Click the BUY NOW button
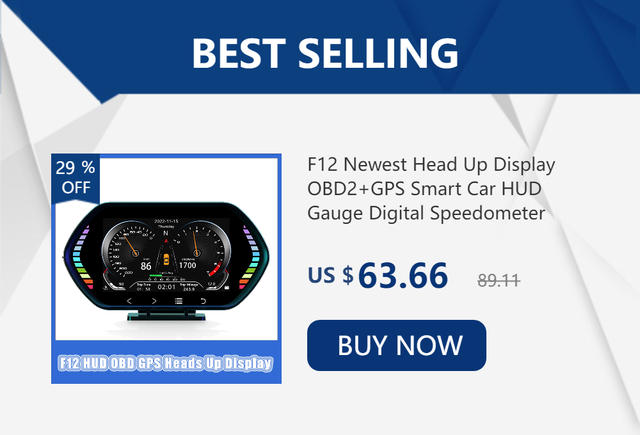Image resolution: width=640 pixels, height=435 pixels. [396, 345]
